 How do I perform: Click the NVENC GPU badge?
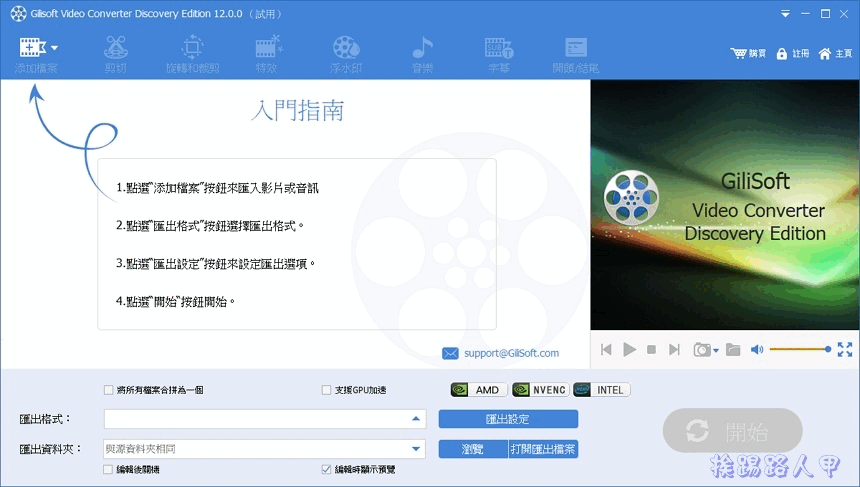click(540, 390)
